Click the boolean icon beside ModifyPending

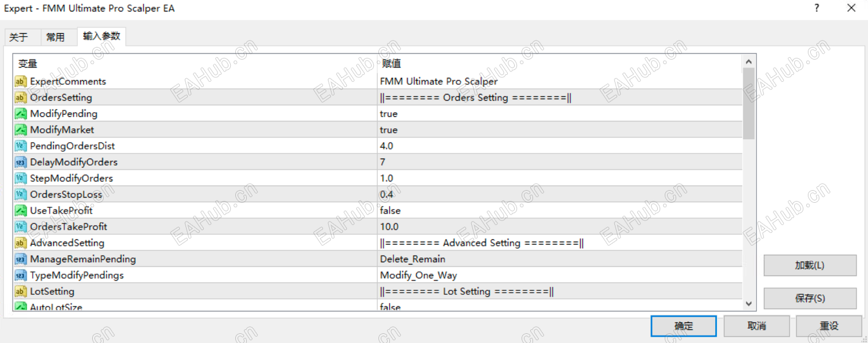pyautogui.click(x=21, y=113)
